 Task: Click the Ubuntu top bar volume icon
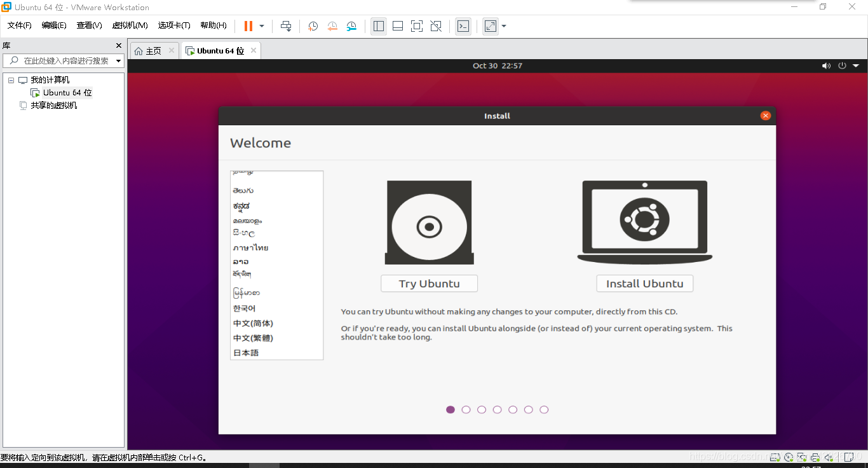pos(826,65)
